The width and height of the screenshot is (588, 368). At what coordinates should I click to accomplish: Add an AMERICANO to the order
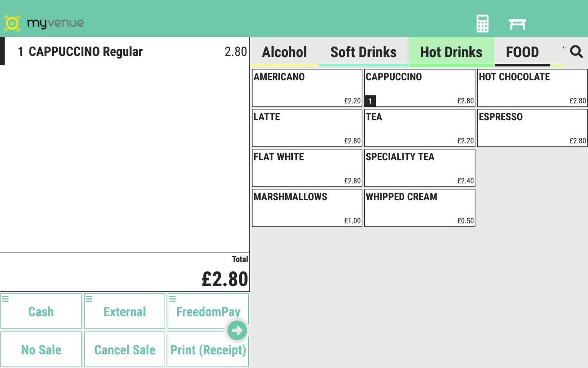[x=307, y=88]
